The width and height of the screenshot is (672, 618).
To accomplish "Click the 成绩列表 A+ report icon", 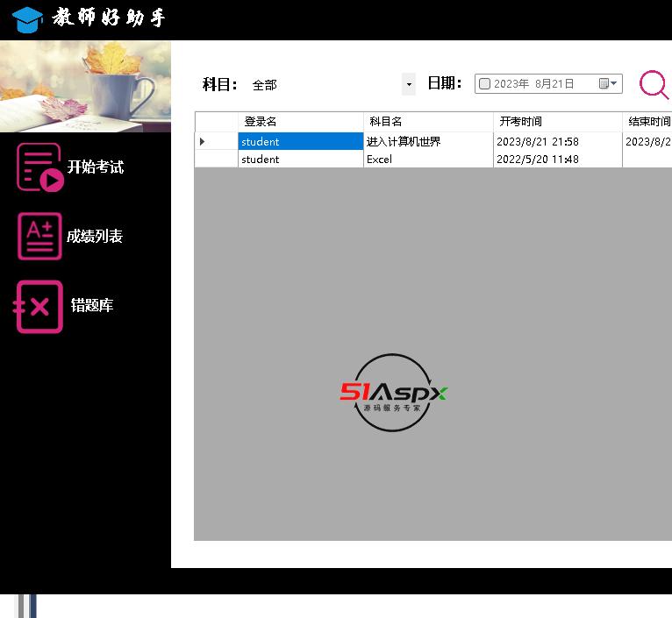I will pyautogui.click(x=39, y=236).
